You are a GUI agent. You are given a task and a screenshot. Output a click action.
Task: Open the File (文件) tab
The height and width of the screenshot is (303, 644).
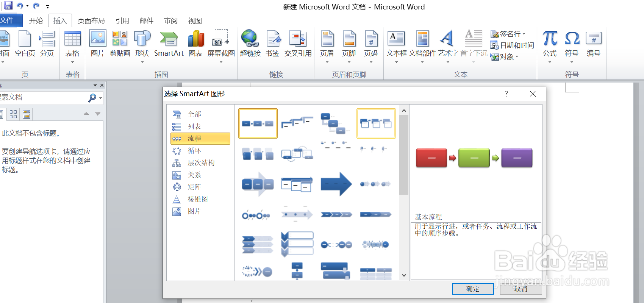point(10,20)
